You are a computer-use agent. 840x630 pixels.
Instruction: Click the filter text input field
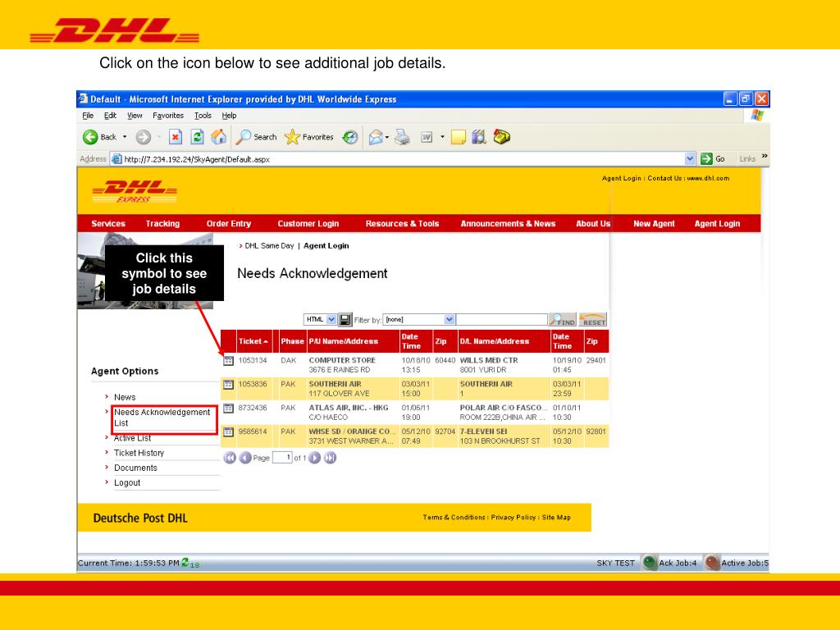tap(502, 320)
